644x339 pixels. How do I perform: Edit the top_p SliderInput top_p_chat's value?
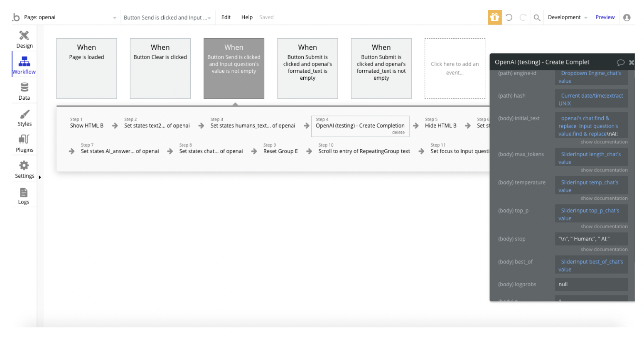tap(591, 214)
